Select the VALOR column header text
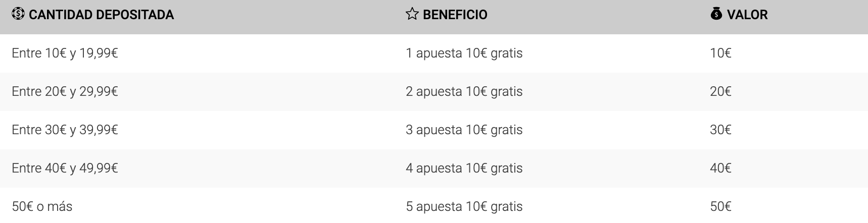The width and height of the screenshot is (868, 223). [747, 15]
